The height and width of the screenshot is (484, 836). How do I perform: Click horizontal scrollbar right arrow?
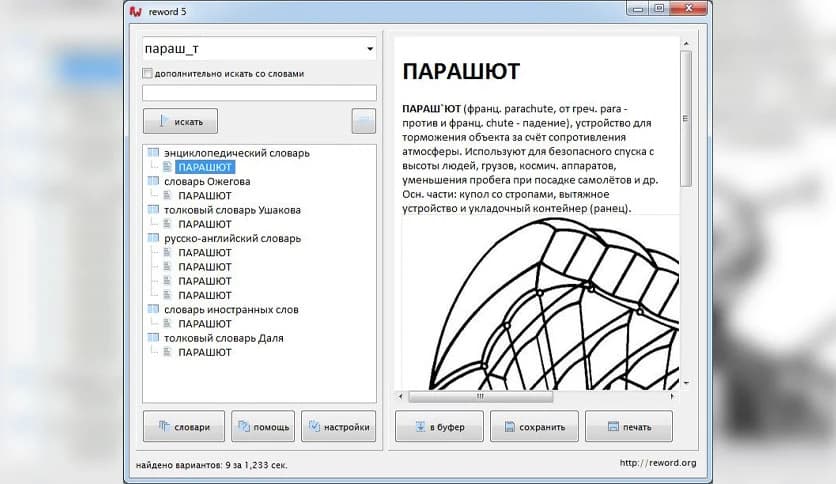click(x=672, y=397)
